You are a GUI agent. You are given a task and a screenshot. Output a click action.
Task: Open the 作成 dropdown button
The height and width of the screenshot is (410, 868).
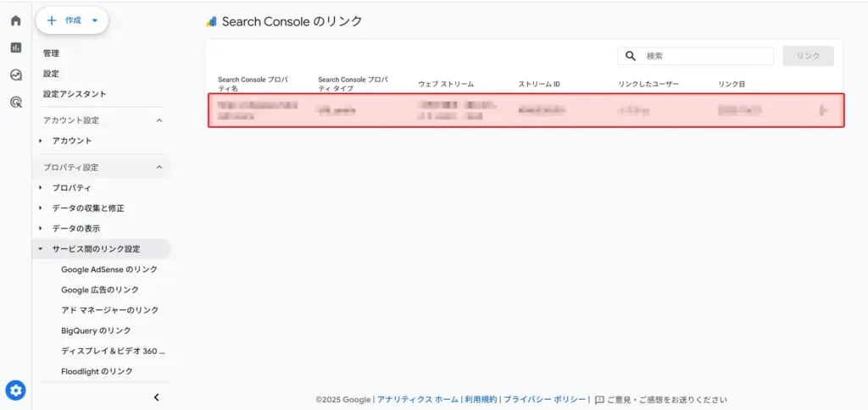click(72, 20)
